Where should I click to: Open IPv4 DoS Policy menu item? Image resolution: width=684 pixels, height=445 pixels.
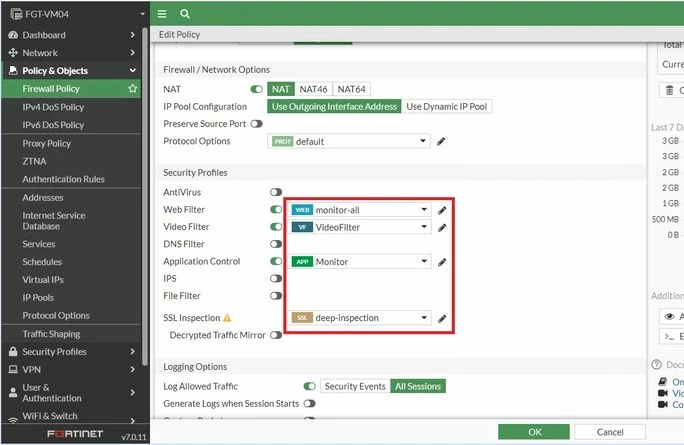coord(53,107)
